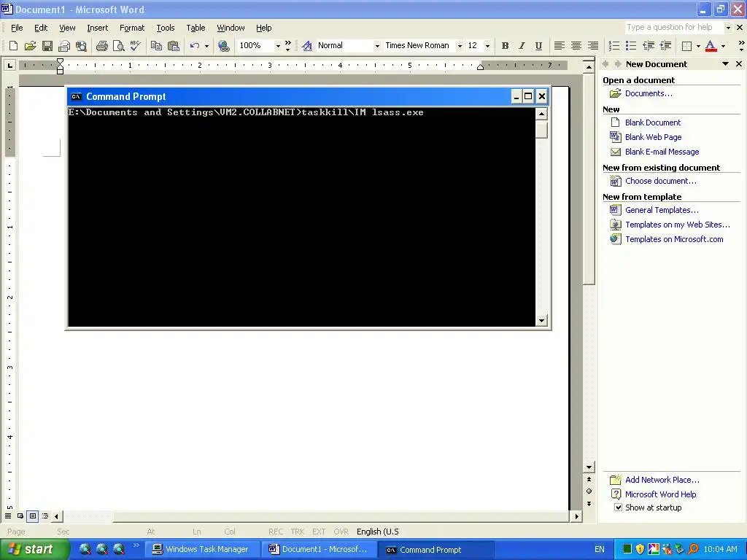Toggle OVR overtype mode in status bar
The width and height of the screenshot is (747, 560).
341,532
